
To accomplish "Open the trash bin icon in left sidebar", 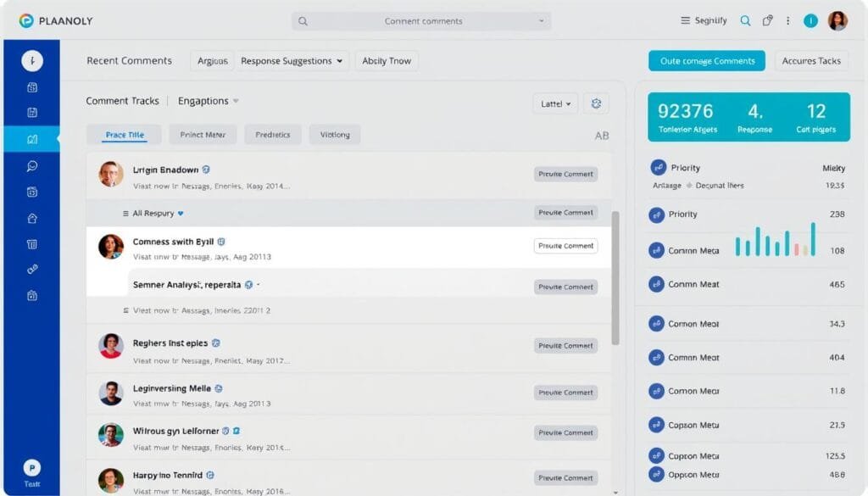I will (x=32, y=244).
